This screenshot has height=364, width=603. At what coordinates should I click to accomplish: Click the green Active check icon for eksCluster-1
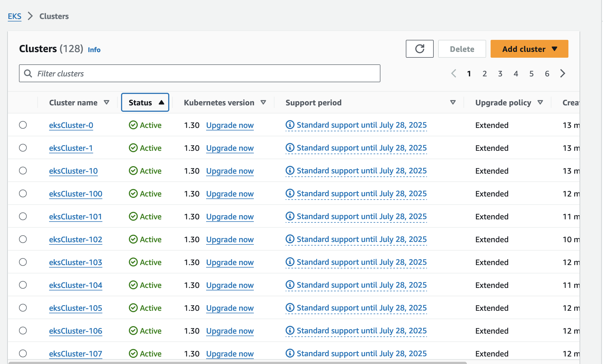click(x=133, y=148)
